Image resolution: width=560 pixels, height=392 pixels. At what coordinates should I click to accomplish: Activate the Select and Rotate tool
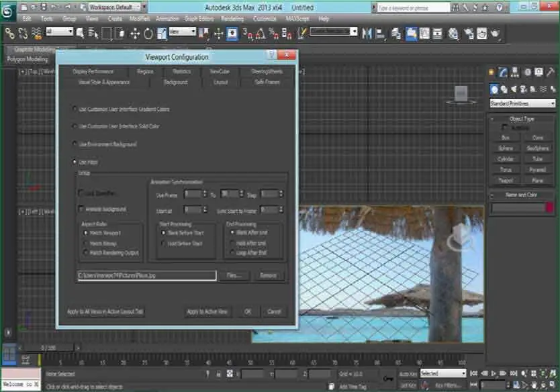click(x=148, y=34)
